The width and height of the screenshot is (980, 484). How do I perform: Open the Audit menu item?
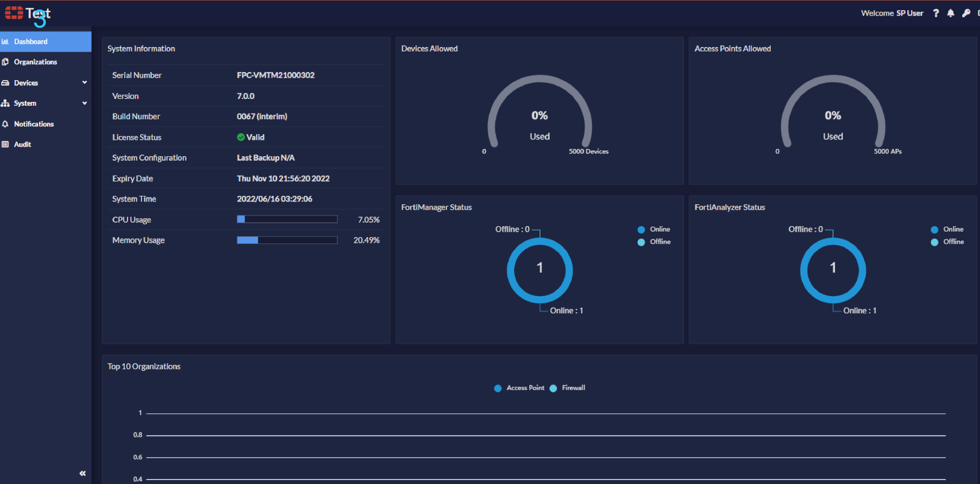click(45, 144)
